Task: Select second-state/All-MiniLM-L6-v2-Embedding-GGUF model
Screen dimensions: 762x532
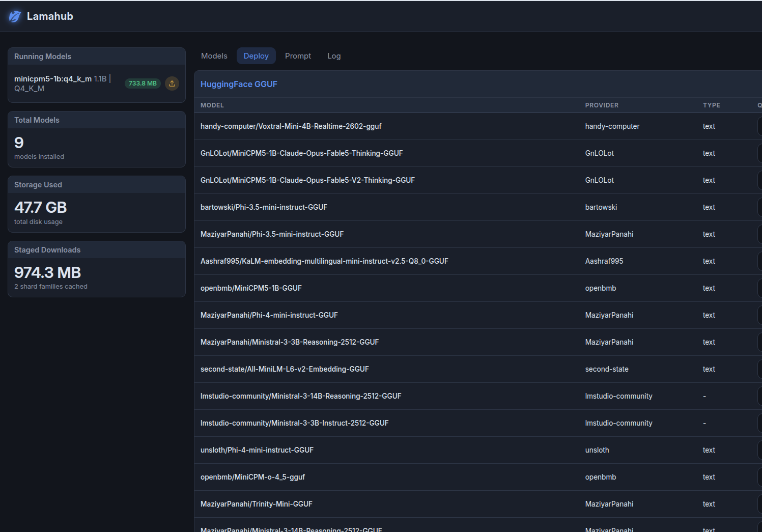Action: tap(285, 369)
